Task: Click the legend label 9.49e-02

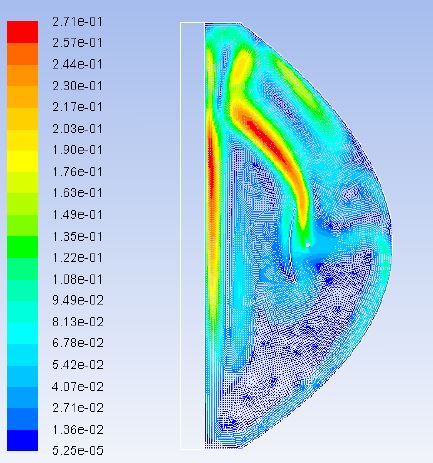Action: tap(78, 300)
